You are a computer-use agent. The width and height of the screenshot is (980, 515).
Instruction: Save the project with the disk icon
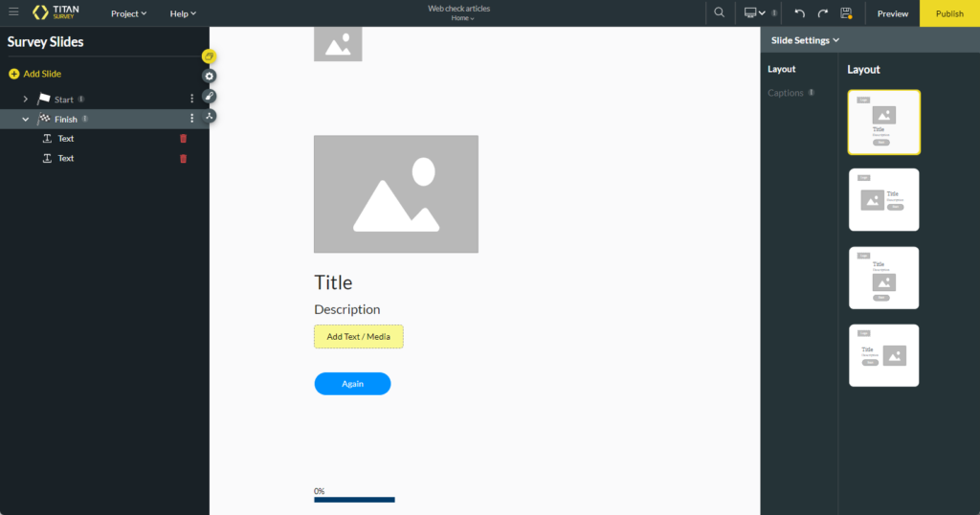(x=846, y=13)
